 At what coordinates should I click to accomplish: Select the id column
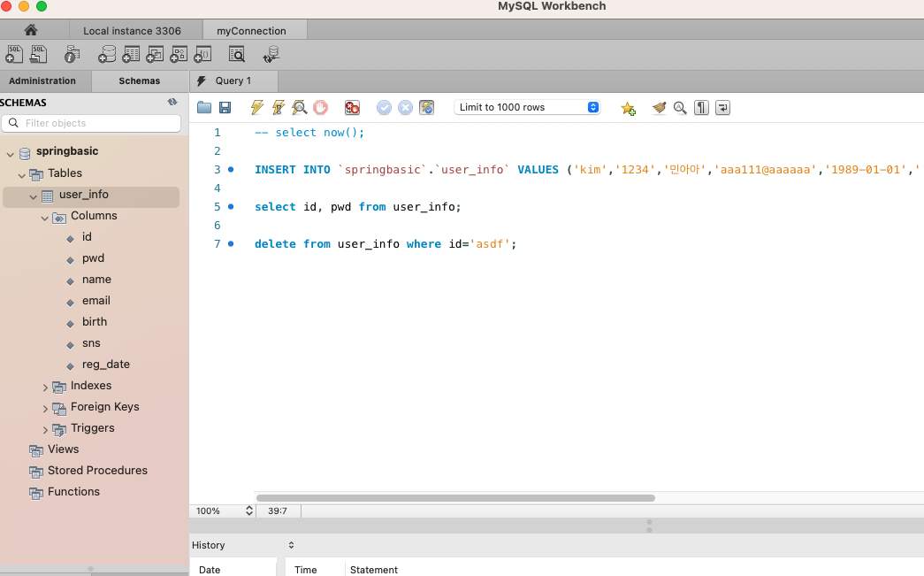pos(87,237)
